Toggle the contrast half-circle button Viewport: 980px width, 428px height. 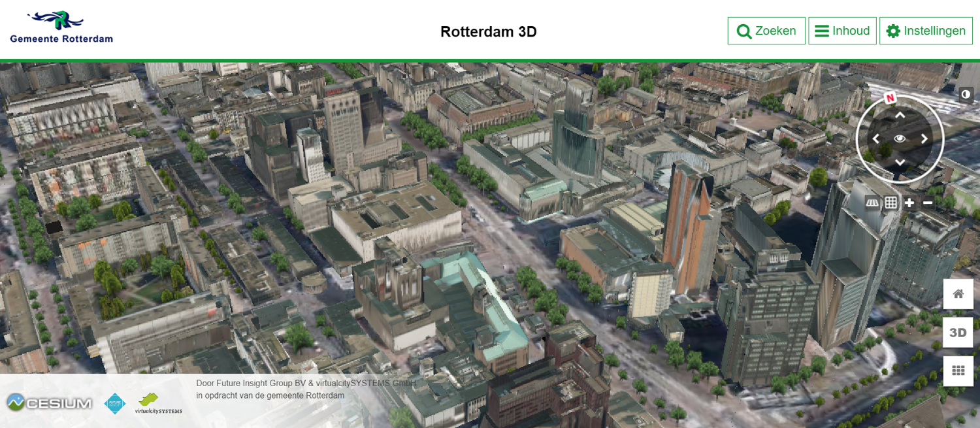pos(966,95)
